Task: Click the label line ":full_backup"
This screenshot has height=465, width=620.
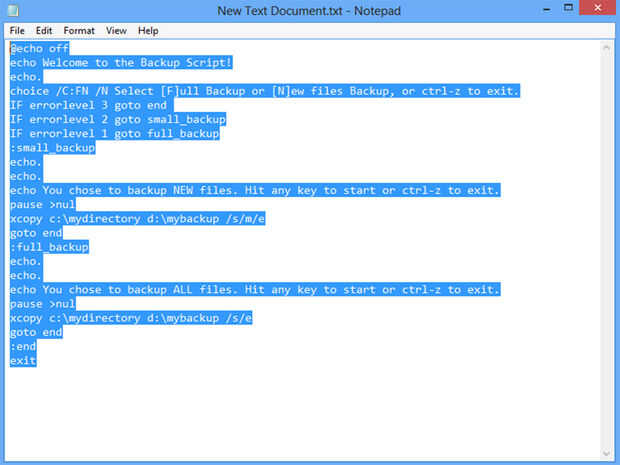Action: [49, 248]
